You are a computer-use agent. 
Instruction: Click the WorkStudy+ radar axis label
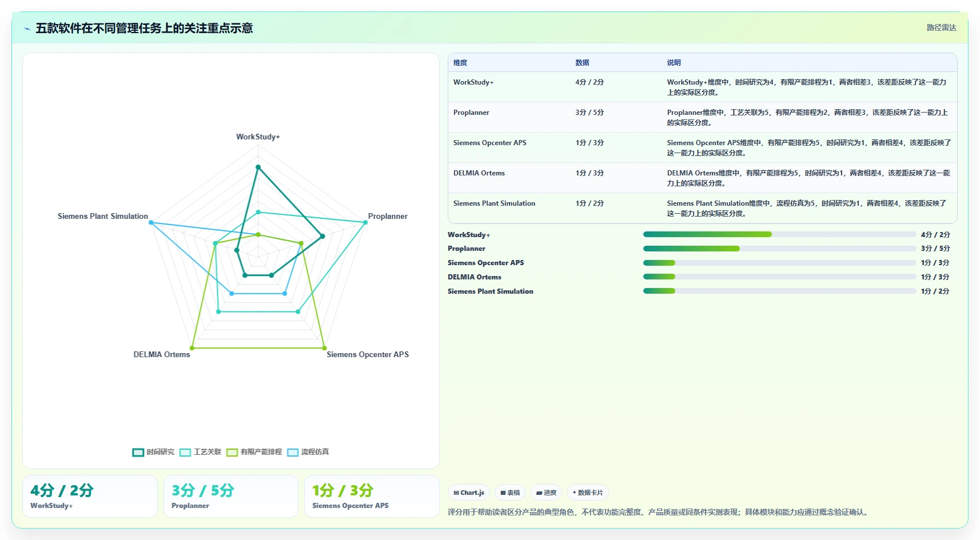click(x=258, y=137)
